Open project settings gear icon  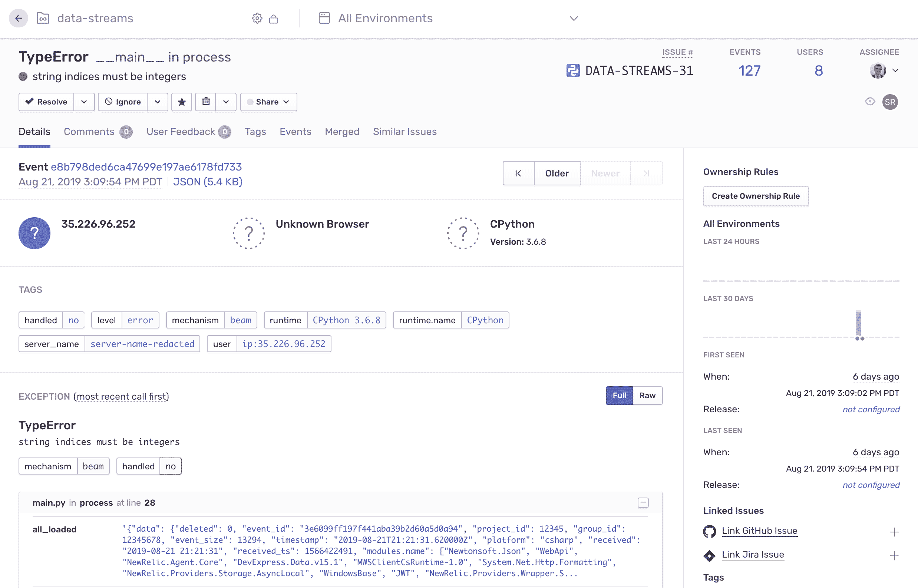[257, 18]
